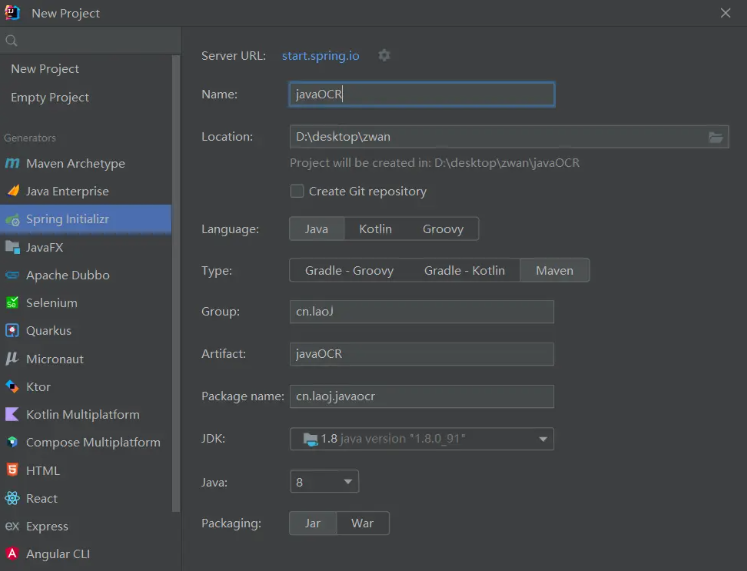Click the sidebar search field
This screenshot has height=571, width=747.
click(90, 41)
